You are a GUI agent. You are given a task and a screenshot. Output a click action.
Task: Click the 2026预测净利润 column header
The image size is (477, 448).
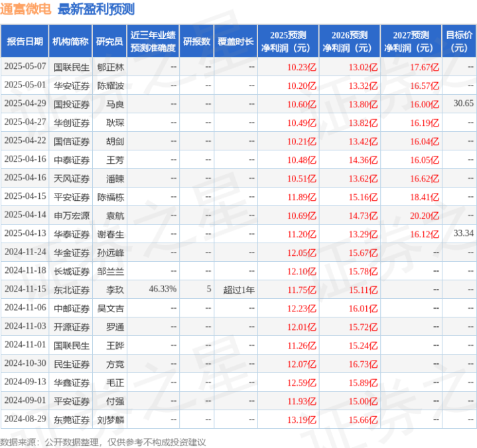[350, 41]
